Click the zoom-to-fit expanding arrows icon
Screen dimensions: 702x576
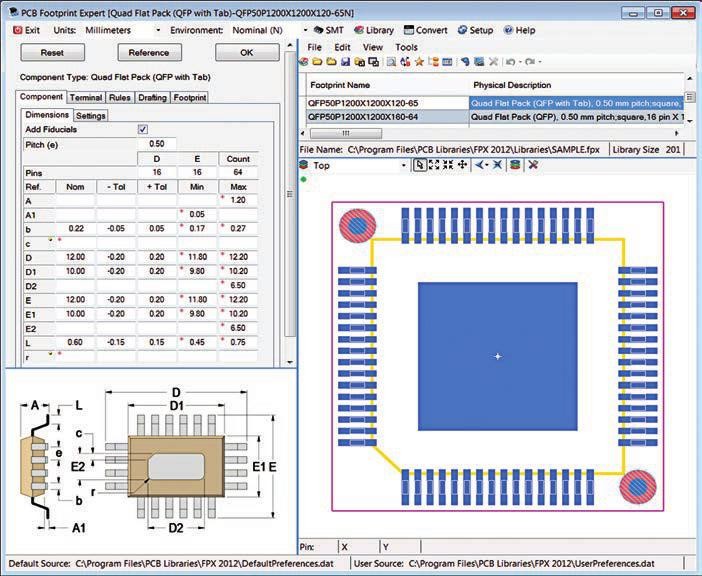click(x=434, y=165)
